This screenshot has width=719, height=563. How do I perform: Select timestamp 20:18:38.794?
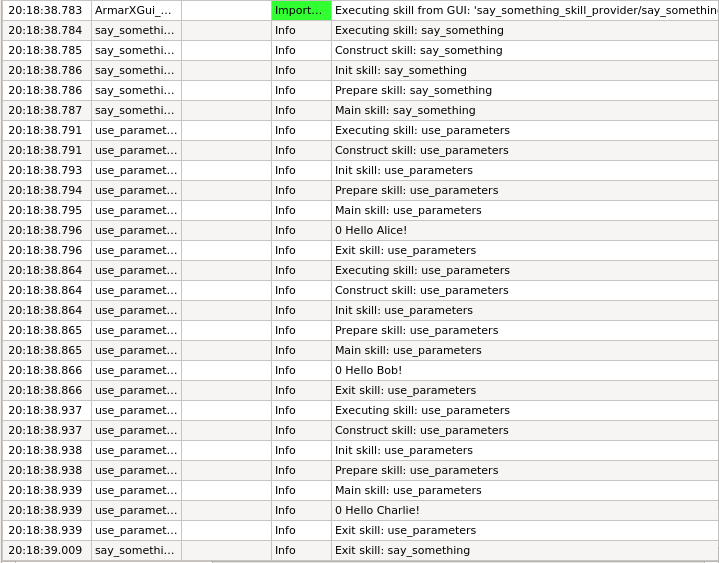[x=45, y=190]
